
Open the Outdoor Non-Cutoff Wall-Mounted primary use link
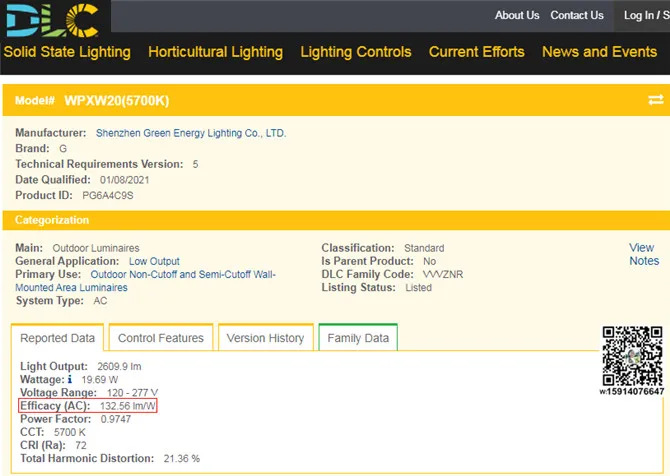[x=183, y=274]
